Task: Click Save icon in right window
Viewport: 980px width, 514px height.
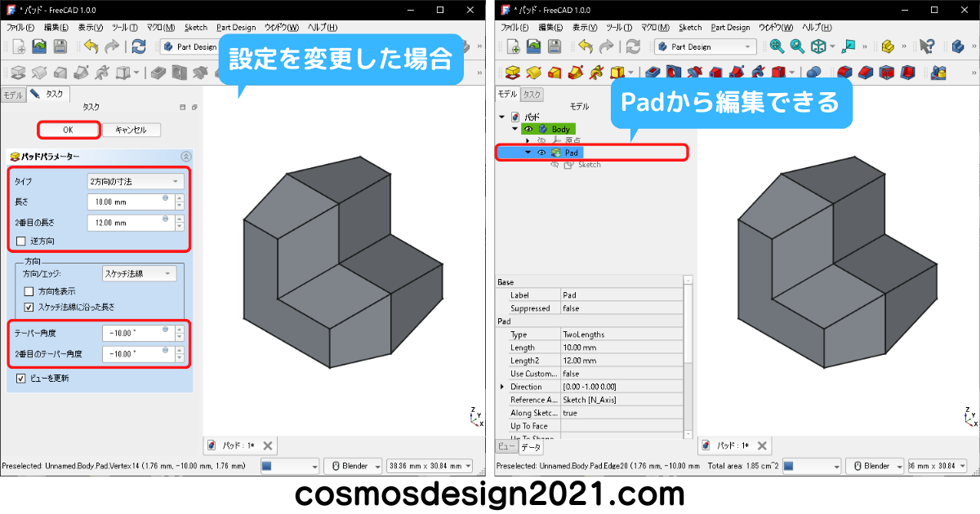Action: [554, 47]
